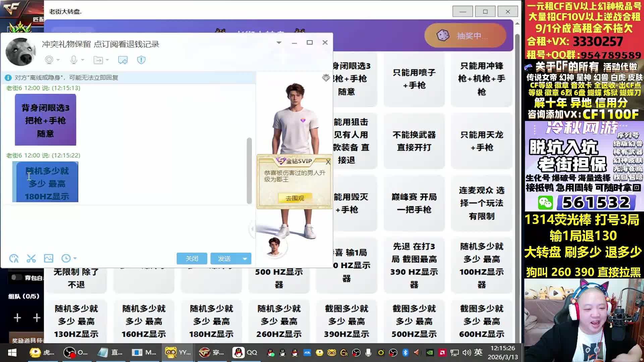Click the 发送 send button
Screen dimensions: 644x362
(x=224, y=259)
